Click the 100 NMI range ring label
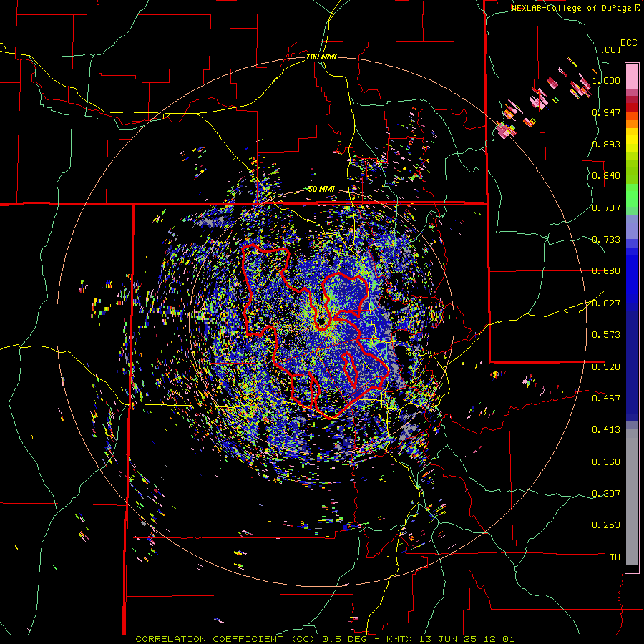This screenshot has height=644, width=644. (x=321, y=57)
